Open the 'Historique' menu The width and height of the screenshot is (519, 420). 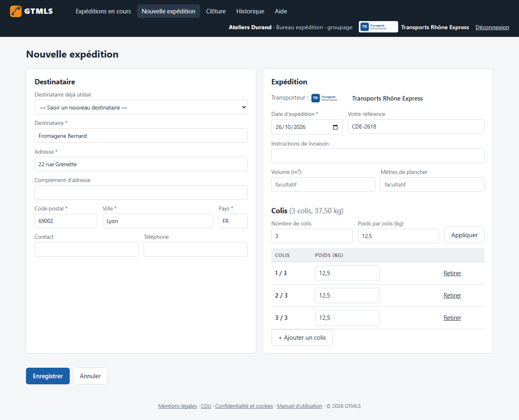250,11
